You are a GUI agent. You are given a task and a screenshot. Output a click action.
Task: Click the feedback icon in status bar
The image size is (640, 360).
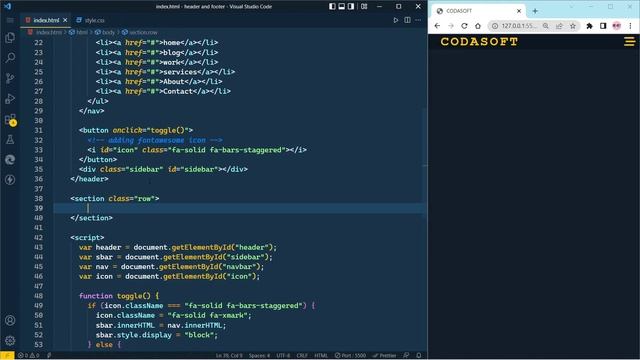pos(406,356)
